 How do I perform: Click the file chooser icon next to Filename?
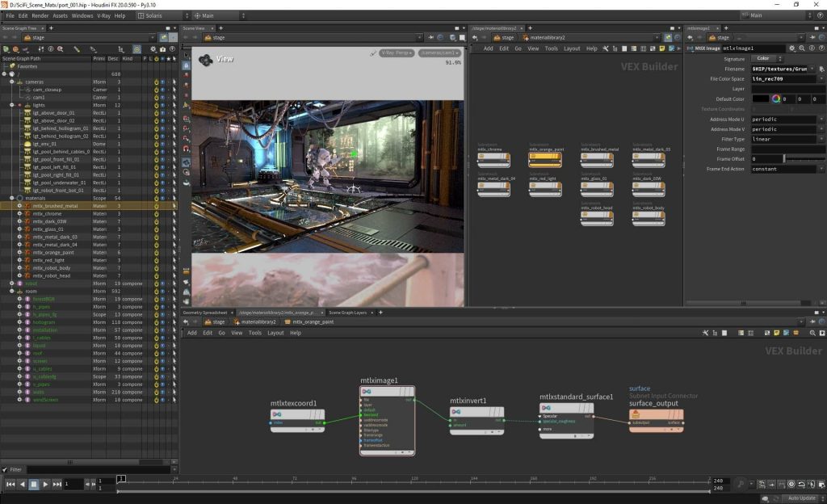tap(821, 69)
